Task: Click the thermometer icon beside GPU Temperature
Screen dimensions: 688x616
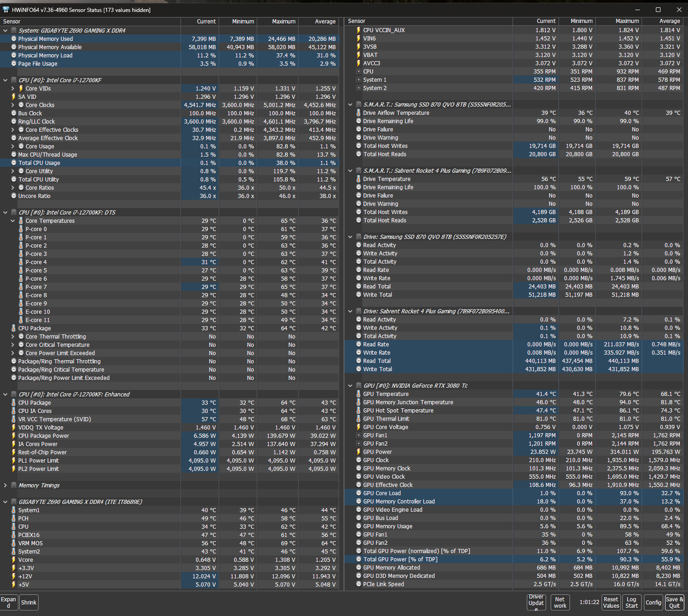Action: (x=359, y=394)
